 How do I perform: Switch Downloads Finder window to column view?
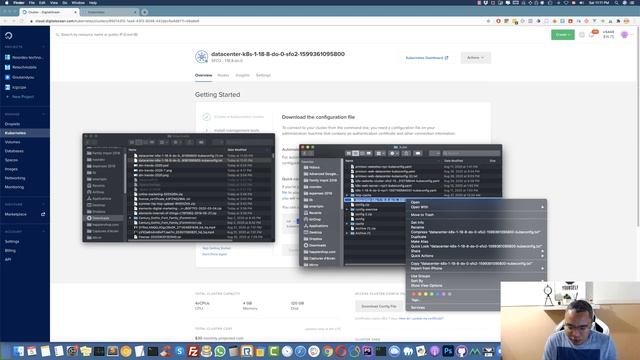pos(145,142)
